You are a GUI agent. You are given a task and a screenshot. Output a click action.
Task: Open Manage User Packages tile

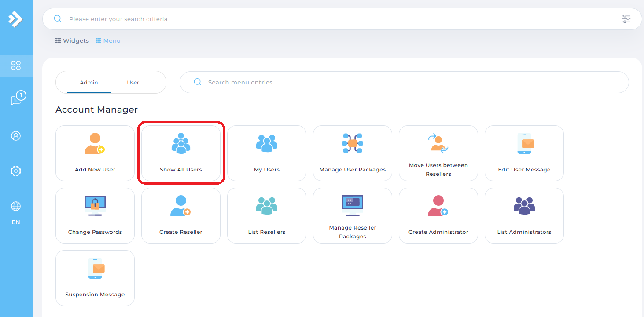[x=353, y=153]
